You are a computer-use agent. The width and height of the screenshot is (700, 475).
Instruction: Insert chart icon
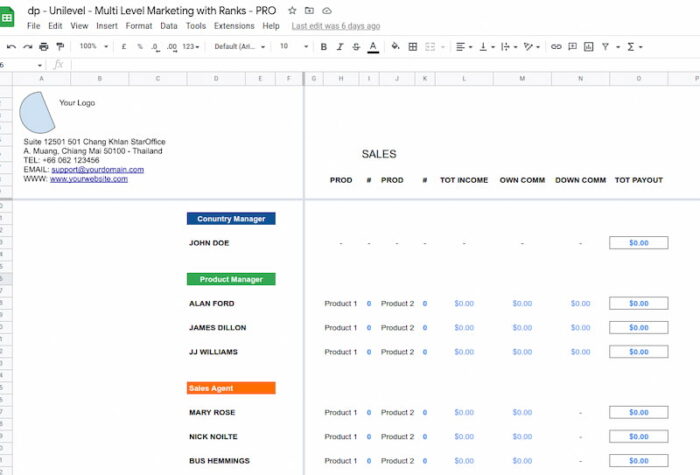(589, 46)
